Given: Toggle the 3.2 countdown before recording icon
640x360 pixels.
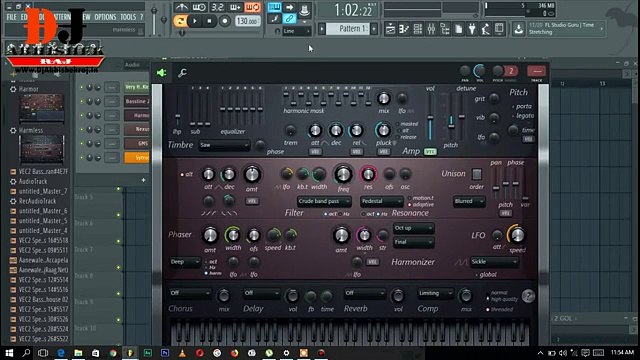Looking at the screenshot, I should (218, 7).
